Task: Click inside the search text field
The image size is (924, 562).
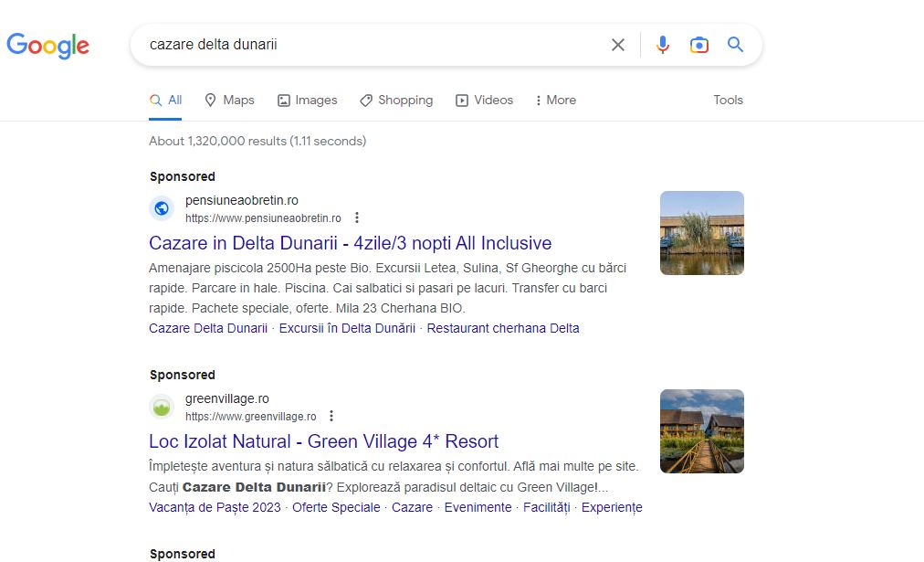Action: [x=365, y=45]
